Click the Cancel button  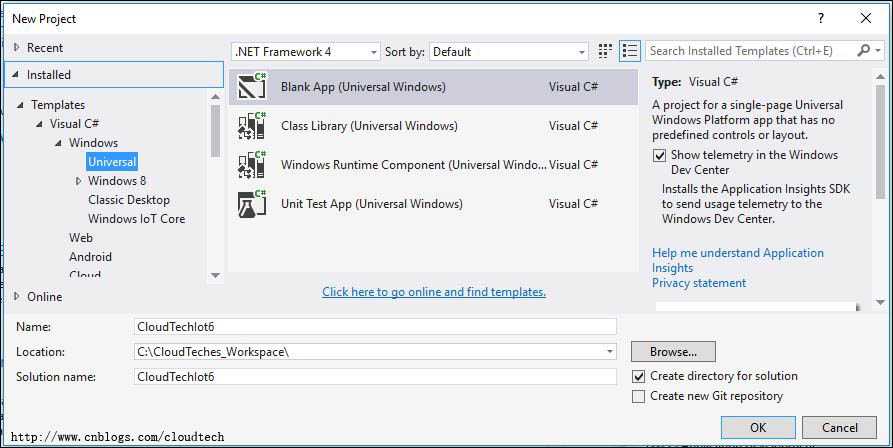(839, 428)
